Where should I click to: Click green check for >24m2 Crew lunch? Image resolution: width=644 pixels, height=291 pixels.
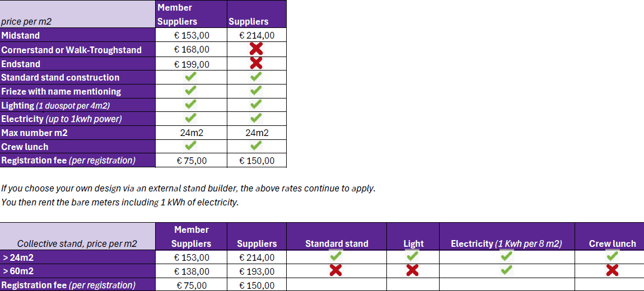[613, 256]
